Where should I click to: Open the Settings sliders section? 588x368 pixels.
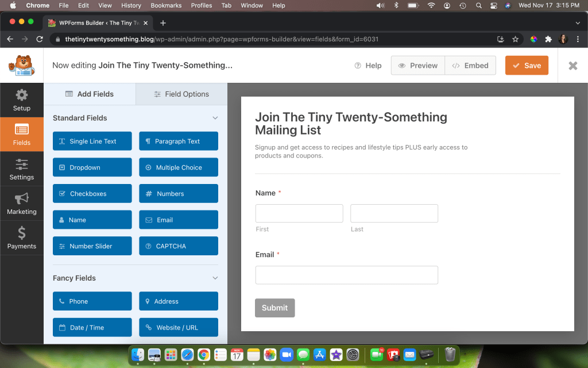tap(22, 169)
